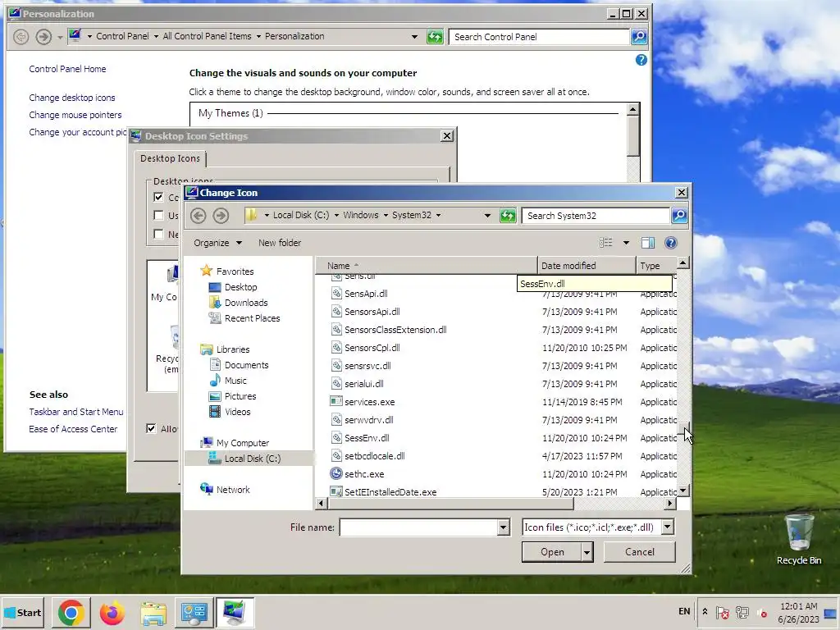
Task: Go back in Change Icon dialog
Action: (x=199, y=216)
